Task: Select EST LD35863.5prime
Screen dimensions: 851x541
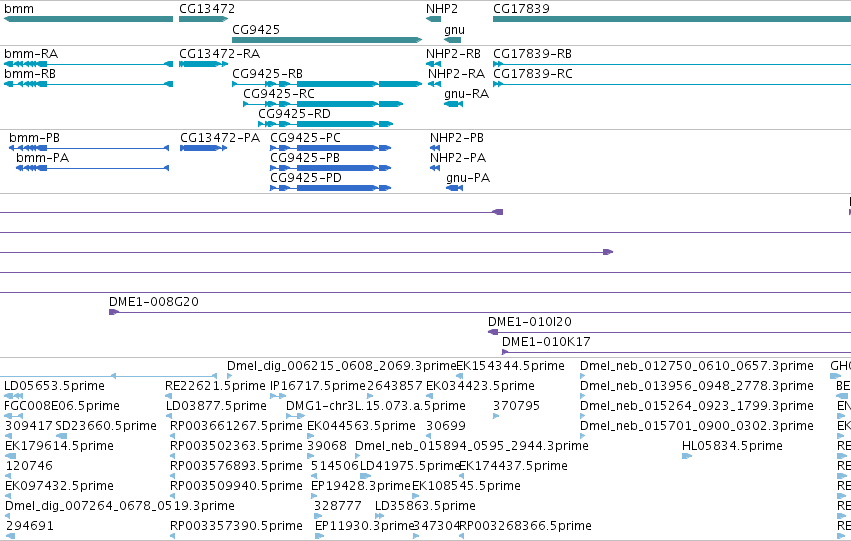Action: click(x=380, y=516)
